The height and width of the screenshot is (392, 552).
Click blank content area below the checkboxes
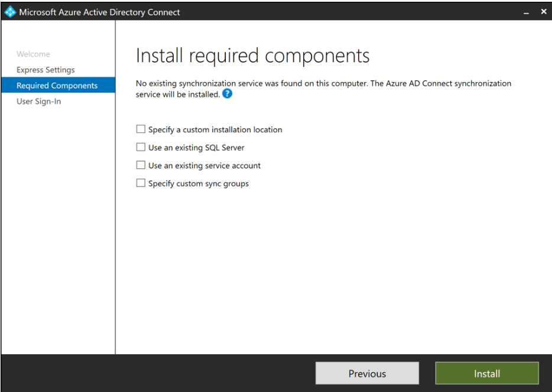[x=331, y=266]
